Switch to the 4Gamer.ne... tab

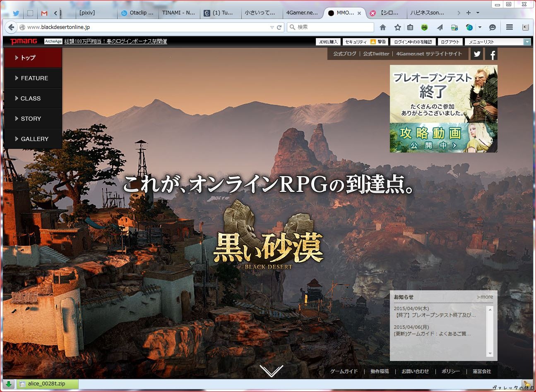[303, 13]
